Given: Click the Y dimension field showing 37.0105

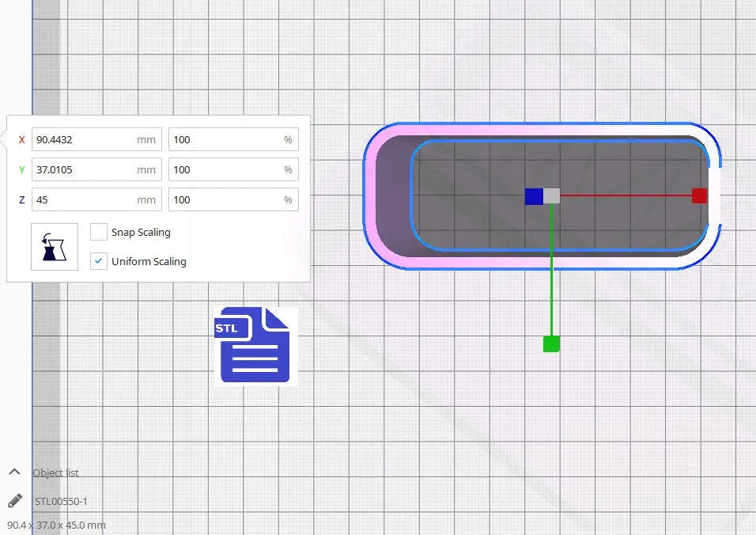Looking at the screenshot, I should click(x=83, y=170).
